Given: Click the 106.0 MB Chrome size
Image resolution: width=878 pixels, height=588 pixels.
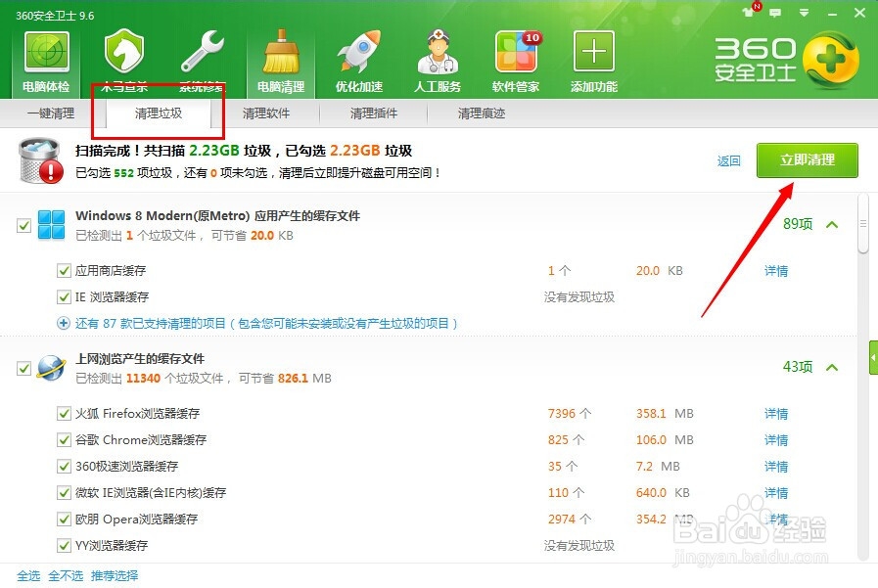Looking at the screenshot, I should tap(665, 439).
